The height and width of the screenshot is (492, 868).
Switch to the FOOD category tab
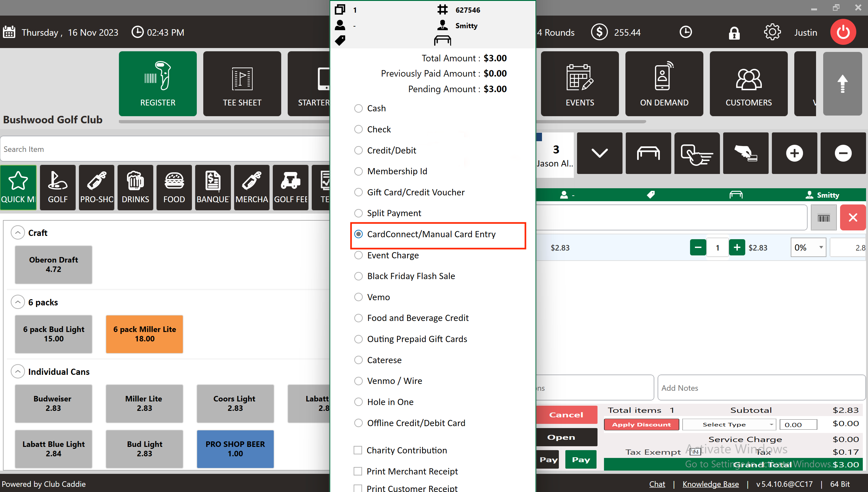point(174,188)
